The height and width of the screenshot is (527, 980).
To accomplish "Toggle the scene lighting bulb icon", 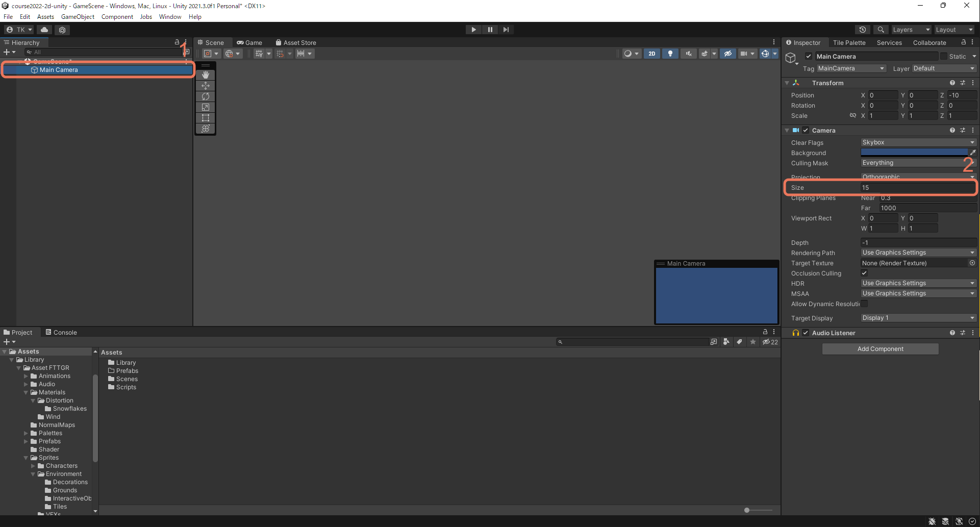I will (x=670, y=54).
